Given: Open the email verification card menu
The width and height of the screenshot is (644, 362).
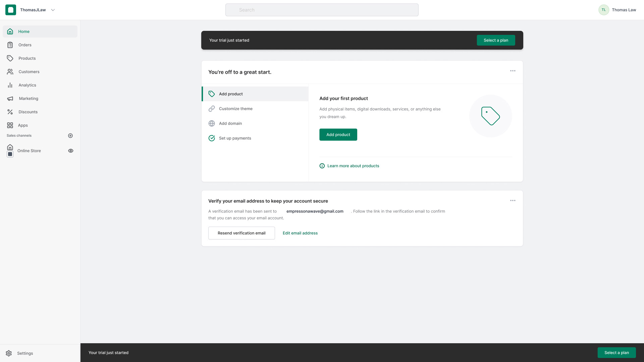Looking at the screenshot, I should point(513,200).
